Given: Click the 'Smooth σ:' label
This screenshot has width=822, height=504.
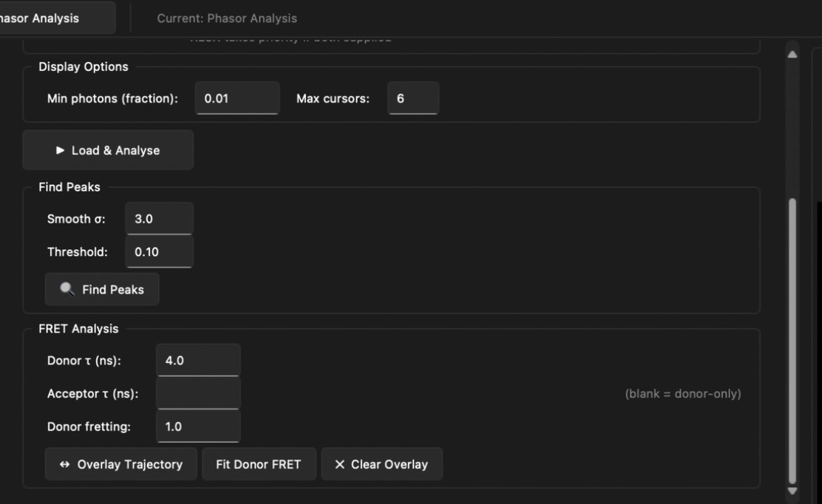Looking at the screenshot, I should point(76,219).
